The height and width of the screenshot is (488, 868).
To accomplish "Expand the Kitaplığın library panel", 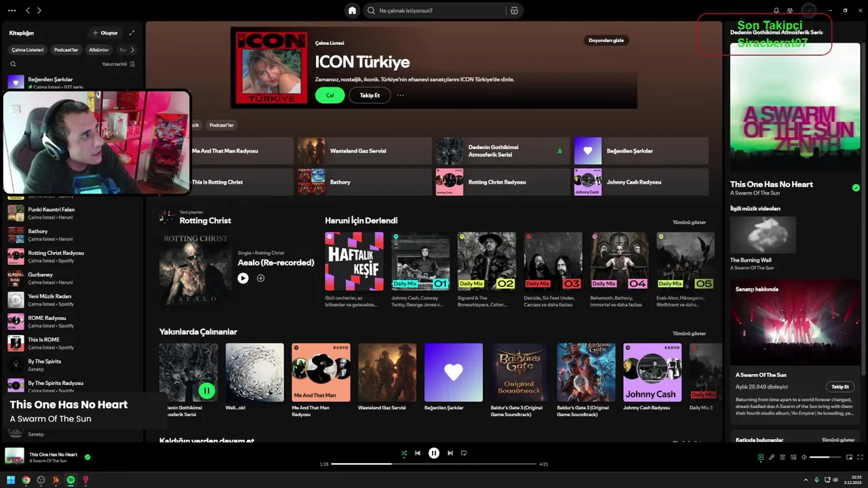I will coord(132,33).
